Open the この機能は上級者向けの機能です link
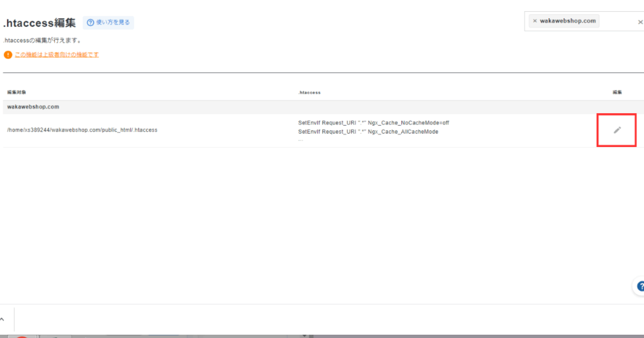Screen dimensions: 644x338 click(x=57, y=55)
